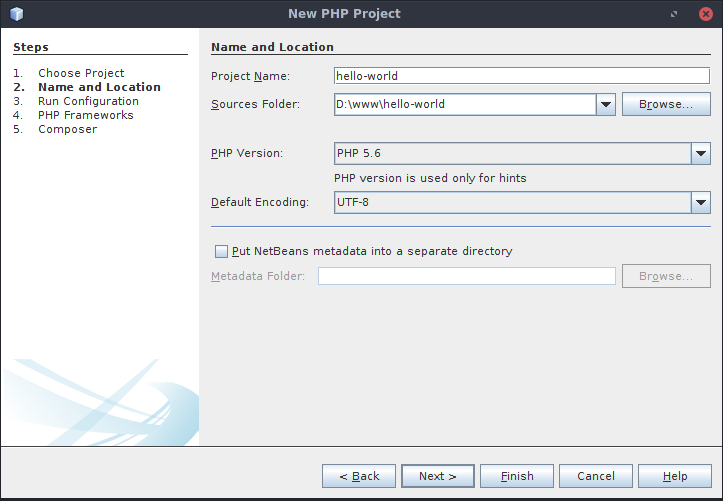Browse for the Sources Folder

click(x=666, y=104)
